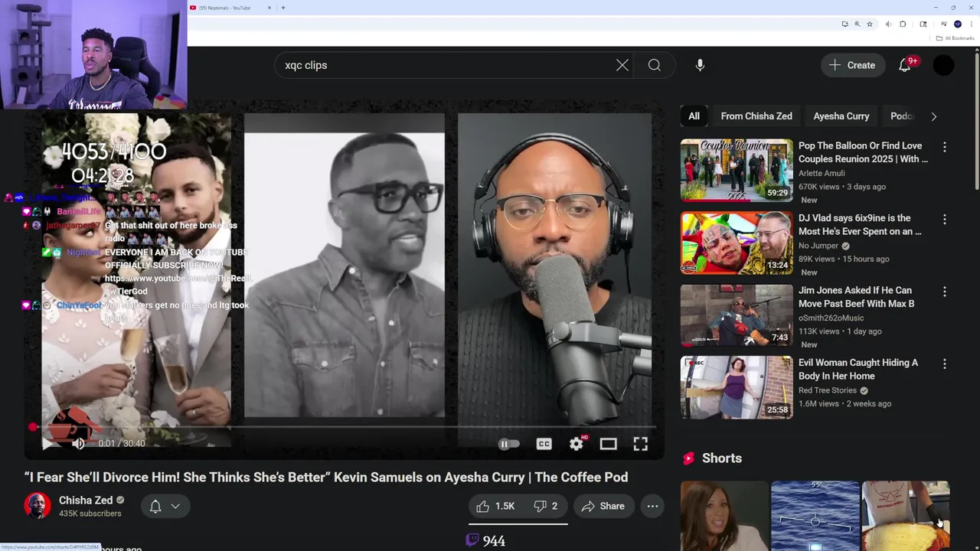Start voice search with microphone icon

click(x=700, y=65)
